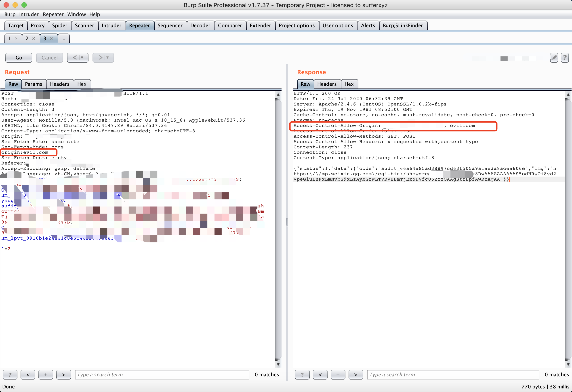Close Repeater tab 1 with its x
Image resolution: width=572 pixels, height=392 pixels.
point(16,38)
